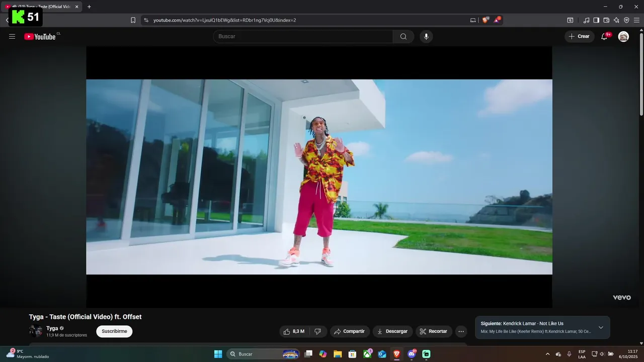Expand the Siguiente playlist panel
Image resolution: width=644 pixels, height=362 pixels.
click(x=601, y=327)
